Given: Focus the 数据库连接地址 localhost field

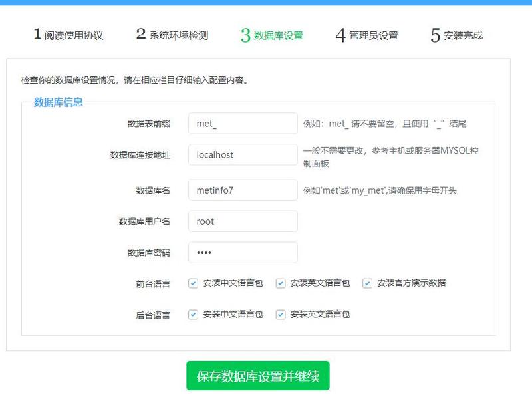Looking at the screenshot, I should (243, 155).
